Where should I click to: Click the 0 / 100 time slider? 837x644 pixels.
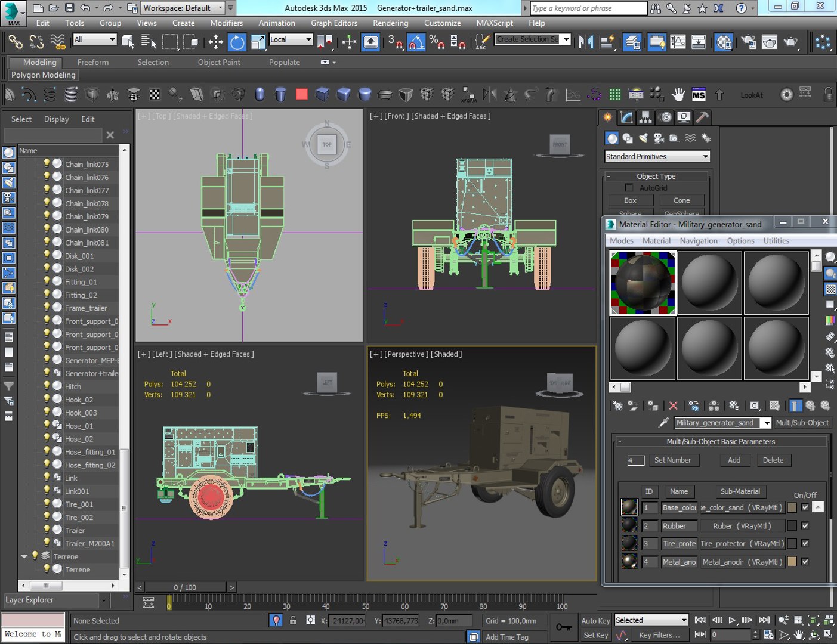point(185,587)
